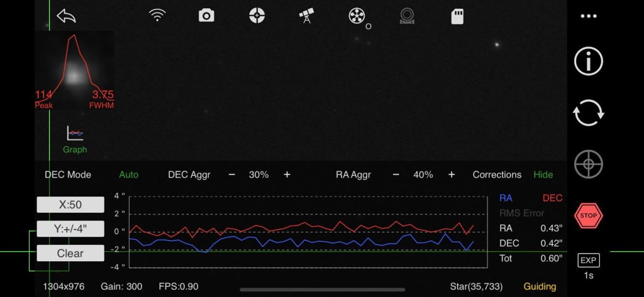Tap the back arrow icon
The width and height of the screenshot is (644, 297).
[66, 16]
